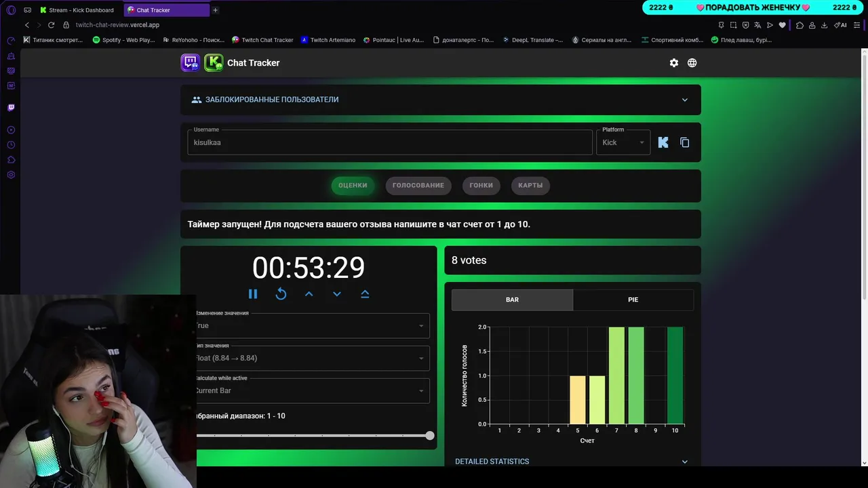Expand the DETAILED STATISTICS section
This screenshot has height=488, width=868.
click(x=572, y=461)
